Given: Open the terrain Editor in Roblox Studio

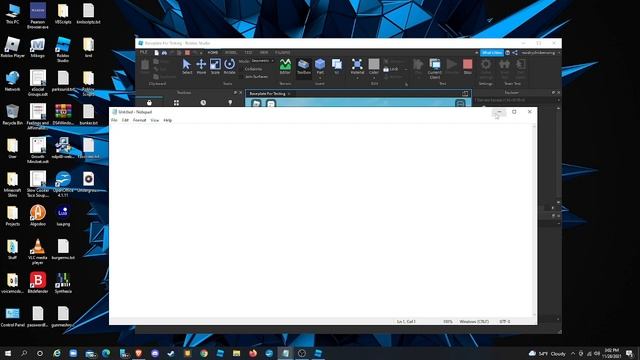Looking at the screenshot, I should 285,66.
